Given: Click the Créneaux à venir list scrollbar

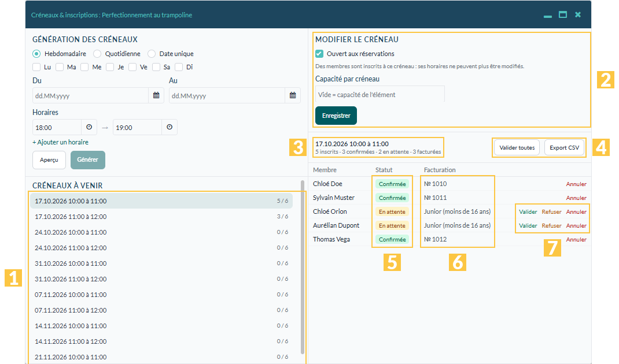Looking at the screenshot, I should pyautogui.click(x=303, y=267).
